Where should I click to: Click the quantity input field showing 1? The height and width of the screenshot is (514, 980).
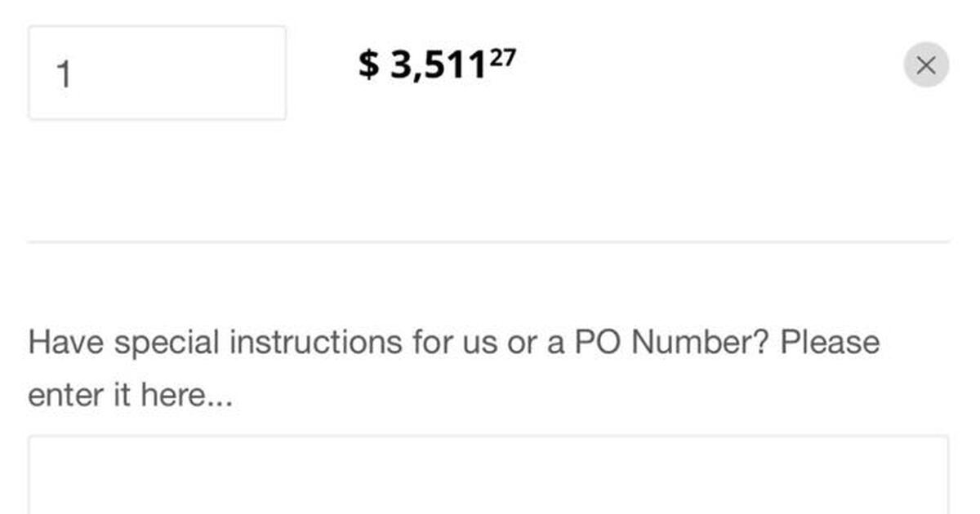[157, 73]
